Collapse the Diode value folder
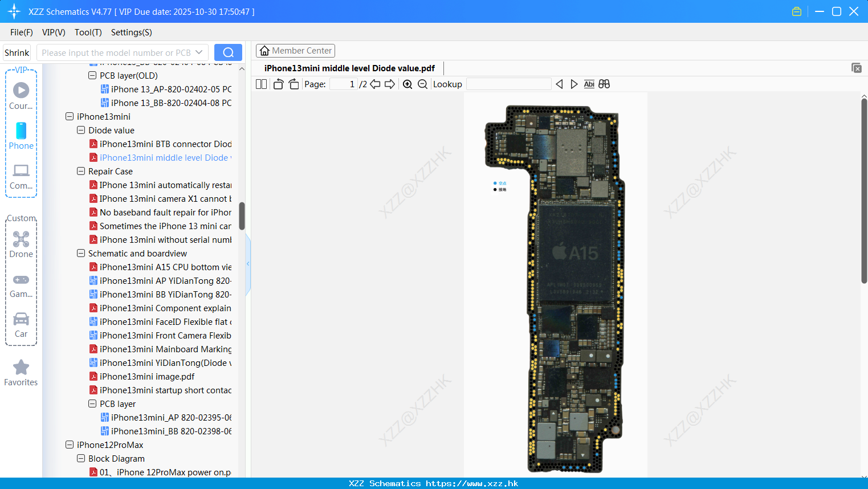 click(81, 130)
